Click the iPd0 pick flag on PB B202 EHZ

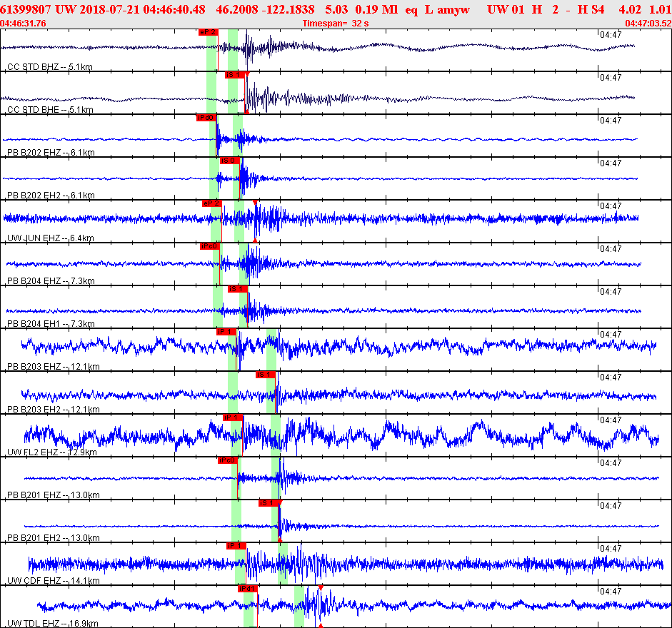point(206,118)
